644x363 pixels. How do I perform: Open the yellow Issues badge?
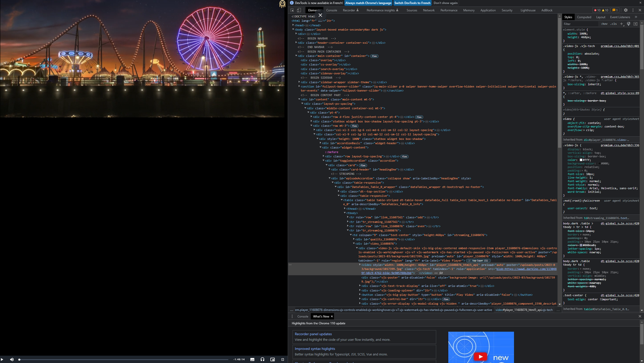click(x=615, y=10)
